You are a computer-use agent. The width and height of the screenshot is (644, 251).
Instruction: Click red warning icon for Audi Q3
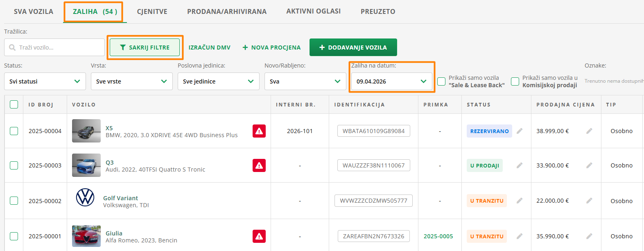[259, 165]
